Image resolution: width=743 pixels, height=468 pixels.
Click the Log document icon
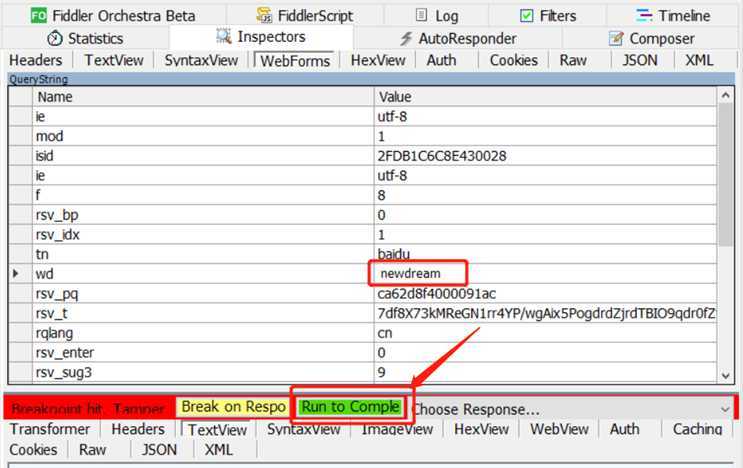[x=421, y=15]
